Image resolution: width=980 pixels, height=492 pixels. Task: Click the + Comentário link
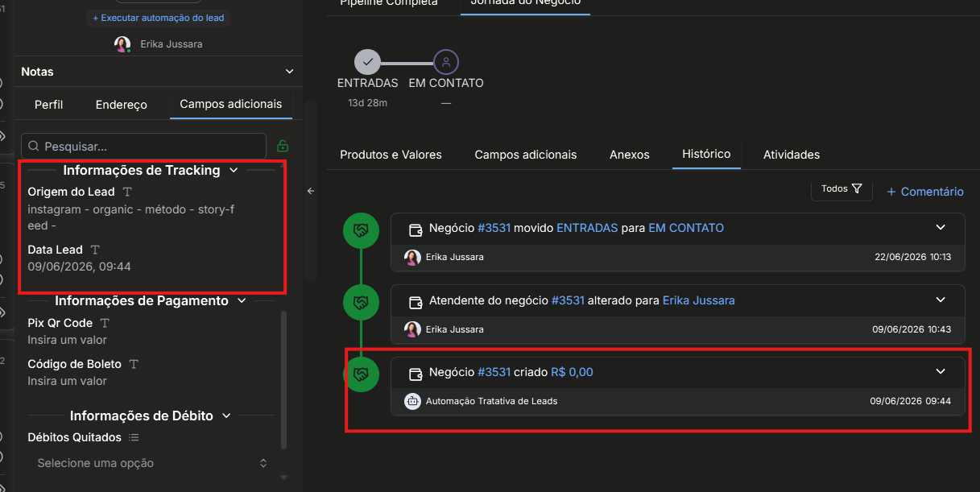(x=924, y=192)
